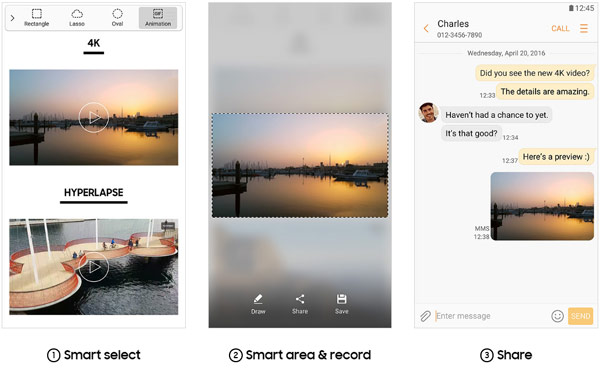This screenshot has height=372, width=600.
Task: Open the HYPERLAPSE section heading
Action: click(x=94, y=193)
